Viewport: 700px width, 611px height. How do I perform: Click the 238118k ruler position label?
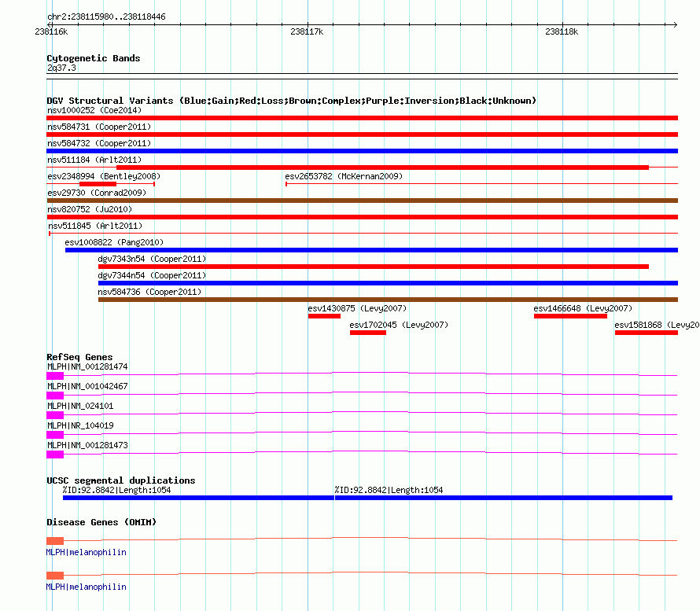[562, 31]
